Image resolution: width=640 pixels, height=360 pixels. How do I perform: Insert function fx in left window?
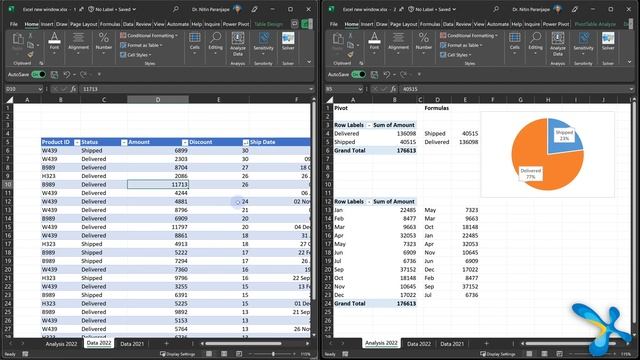(73, 89)
